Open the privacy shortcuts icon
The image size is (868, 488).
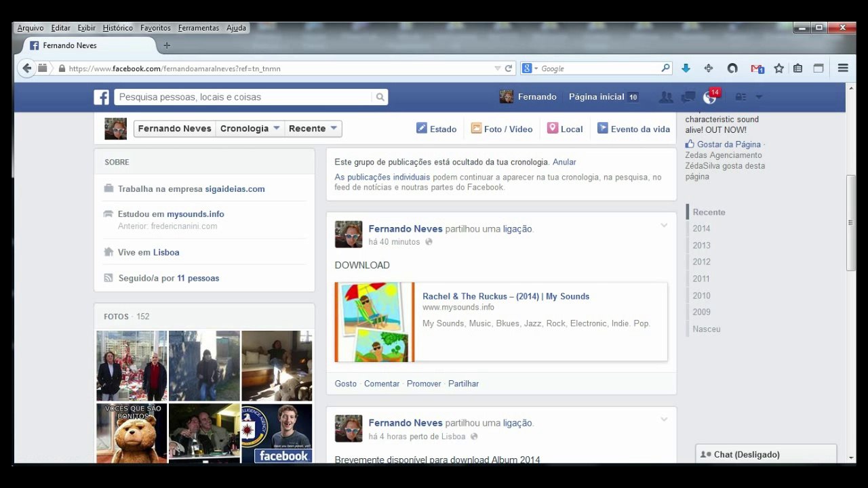click(x=741, y=97)
